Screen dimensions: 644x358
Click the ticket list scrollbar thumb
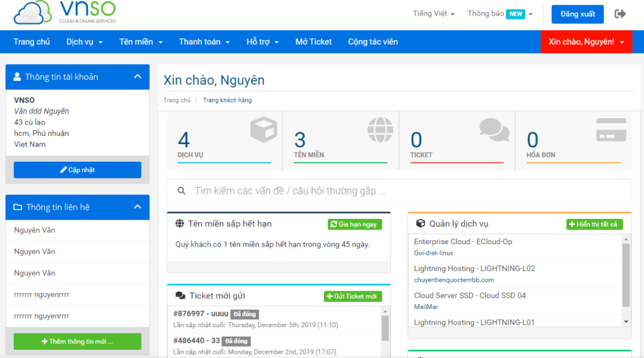(x=385, y=328)
